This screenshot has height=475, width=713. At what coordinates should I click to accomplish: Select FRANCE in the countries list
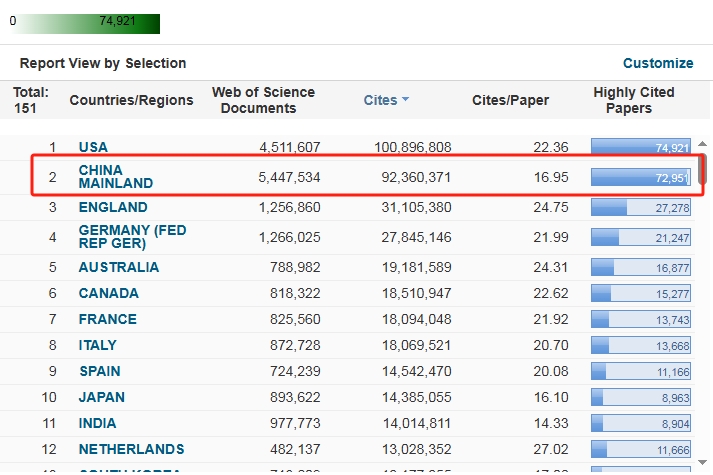(107, 319)
